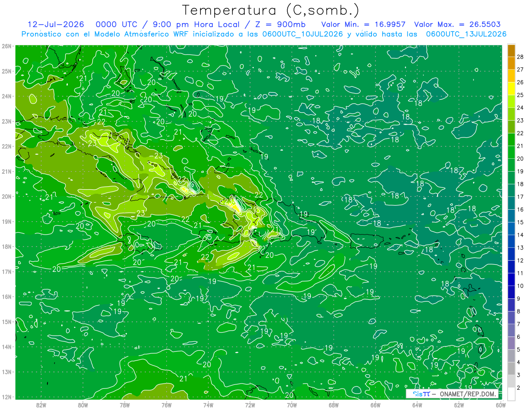Click the legend scale value '28'
Image resolution: width=532 pixels, height=411 pixels.
(520, 56)
